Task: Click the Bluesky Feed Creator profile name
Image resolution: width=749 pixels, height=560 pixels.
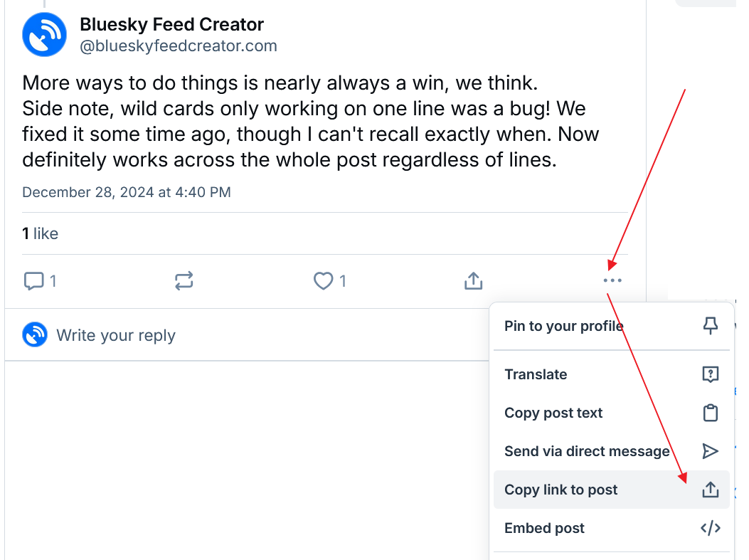Action: (x=171, y=23)
